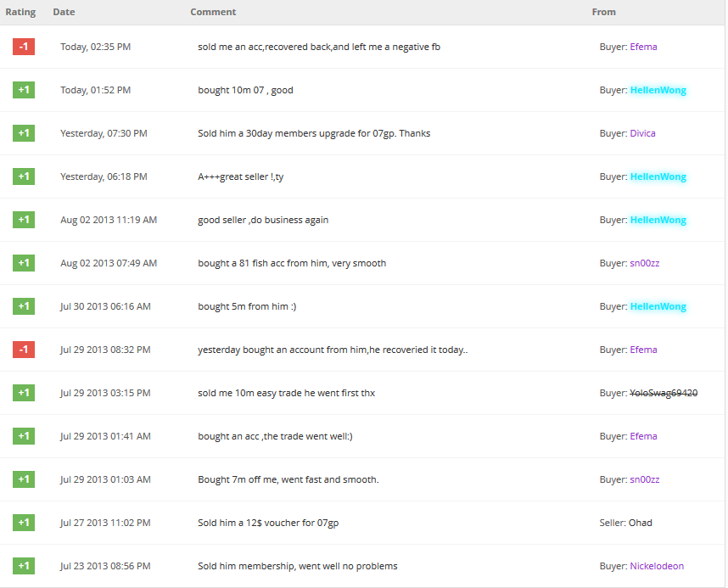Select the +1 badge for the 30day members upgrade

24,133
